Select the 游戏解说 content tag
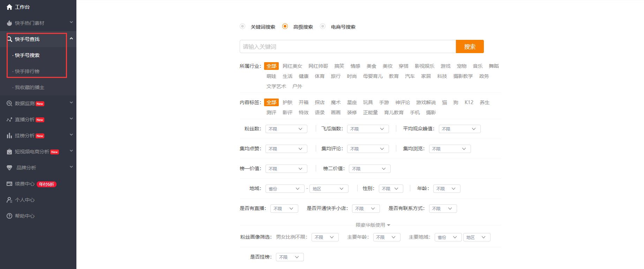Screen dimensions: 644x269 click(x=426, y=102)
